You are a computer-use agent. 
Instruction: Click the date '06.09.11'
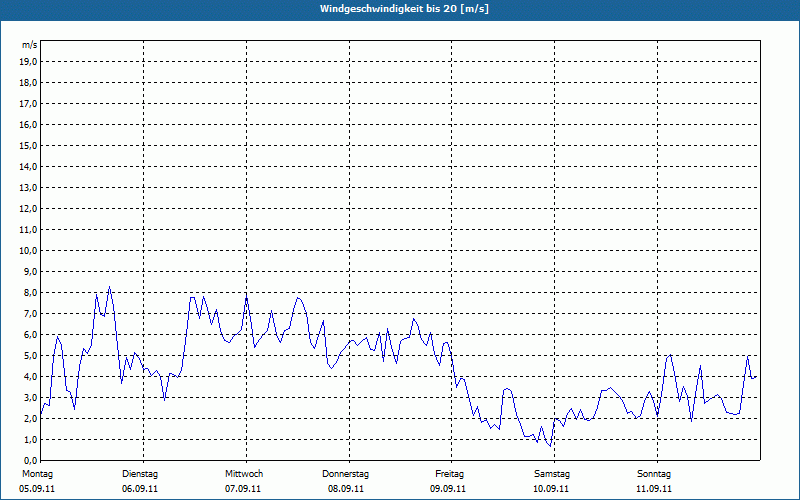pyautogui.click(x=140, y=489)
